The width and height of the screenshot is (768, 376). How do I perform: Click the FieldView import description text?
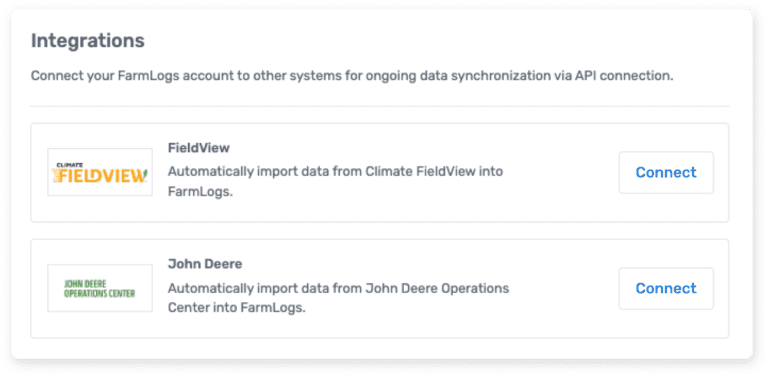tap(336, 182)
